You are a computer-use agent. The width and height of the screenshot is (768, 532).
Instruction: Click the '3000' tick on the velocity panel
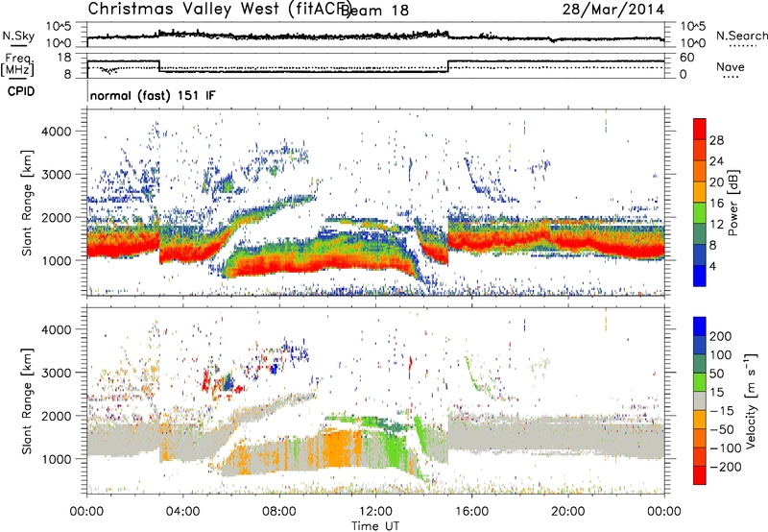click(57, 373)
